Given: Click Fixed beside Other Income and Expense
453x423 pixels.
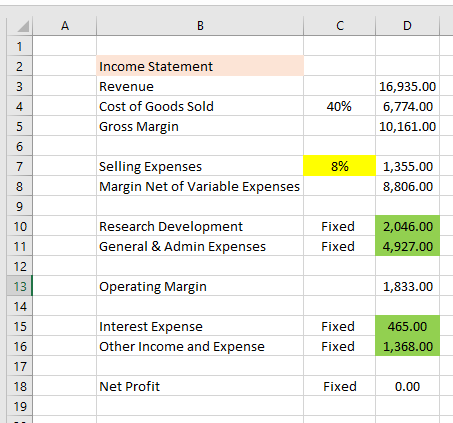Looking at the screenshot, I should (x=340, y=346).
